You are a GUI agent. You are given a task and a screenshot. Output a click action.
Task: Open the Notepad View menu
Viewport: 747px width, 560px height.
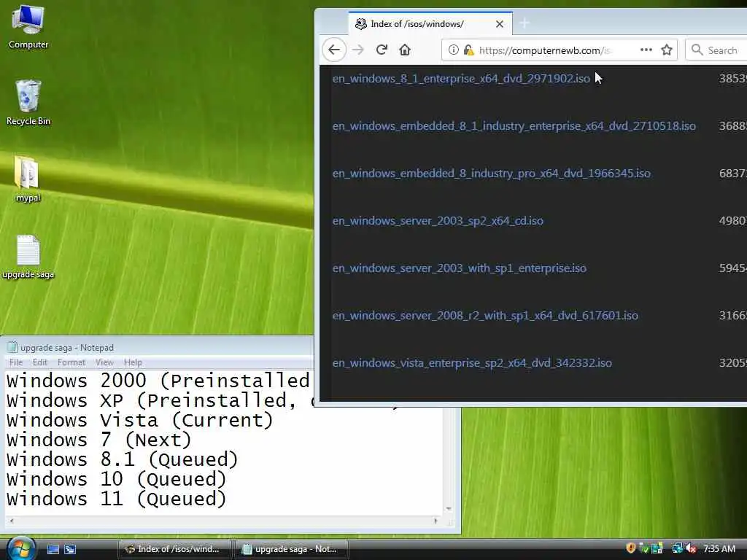[104, 362]
